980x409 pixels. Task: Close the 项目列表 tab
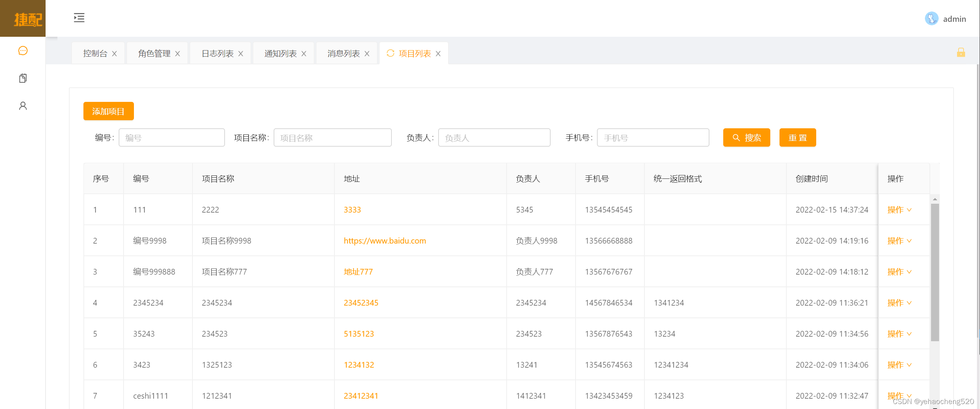pyautogui.click(x=438, y=54)
